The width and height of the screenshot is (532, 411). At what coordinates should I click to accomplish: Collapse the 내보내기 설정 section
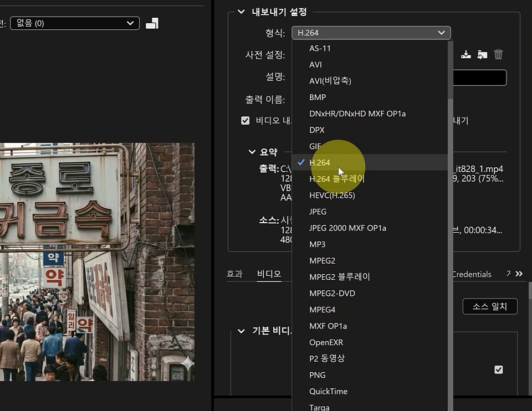coord(241,12)
